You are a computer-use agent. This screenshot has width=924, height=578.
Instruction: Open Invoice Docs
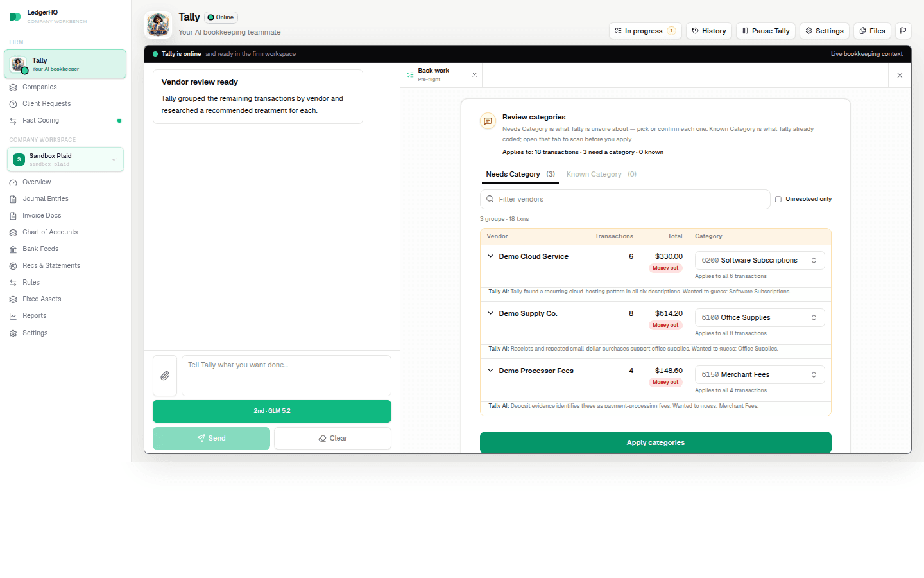tap(42, 216)
